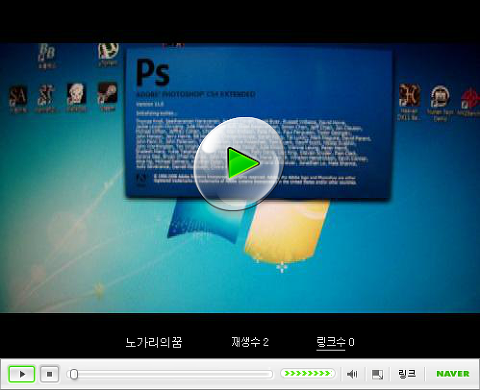Viewport: 480px width, 390px height.
Task: Click the 노가리의꿈 title text
Action: [154, 342]
